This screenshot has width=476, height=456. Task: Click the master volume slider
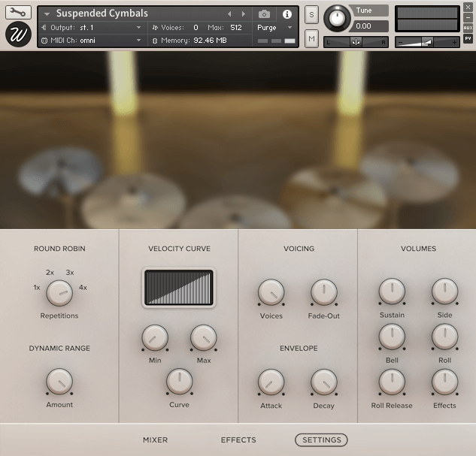coord(427,42)
